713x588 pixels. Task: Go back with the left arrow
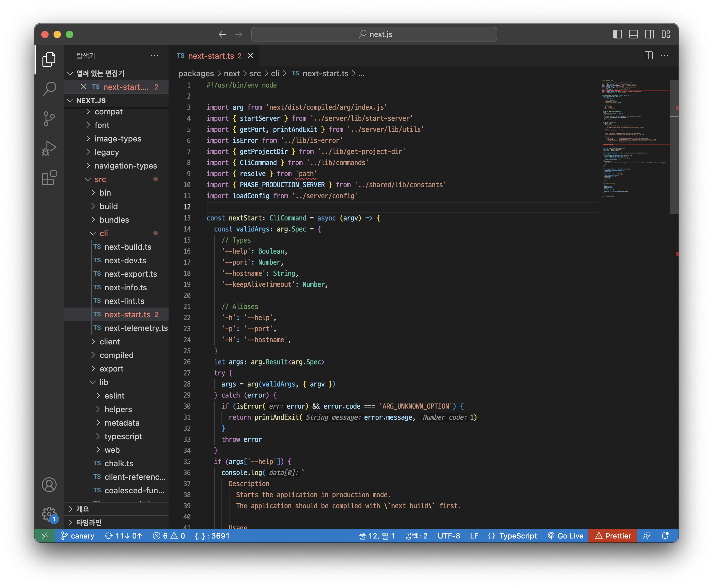pos(222,34)
